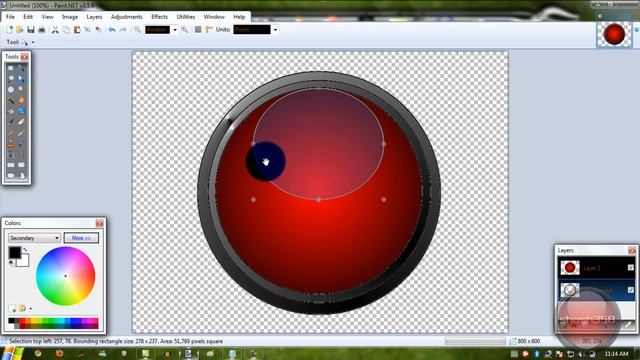The width and height of the screenshot is (640, 360).
Task: Pick a hue on the color wheel
Action: [65, 276]
